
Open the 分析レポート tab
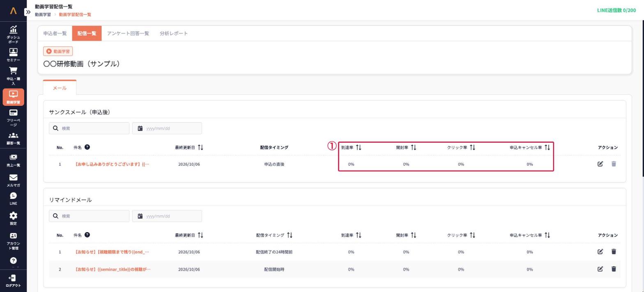tap(174, 34)
